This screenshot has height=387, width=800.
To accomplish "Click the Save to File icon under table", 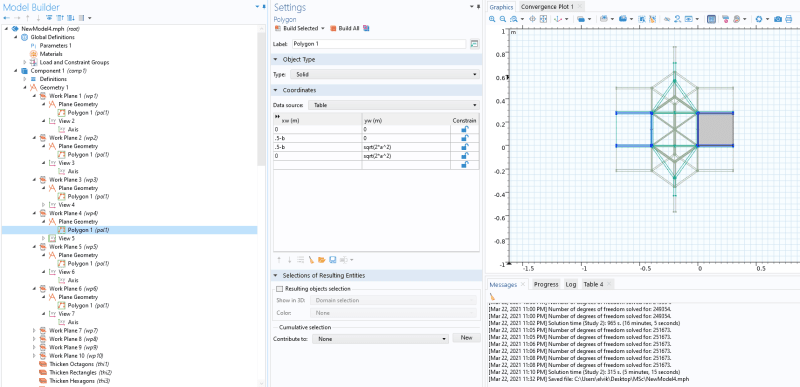I will point(332,260).
